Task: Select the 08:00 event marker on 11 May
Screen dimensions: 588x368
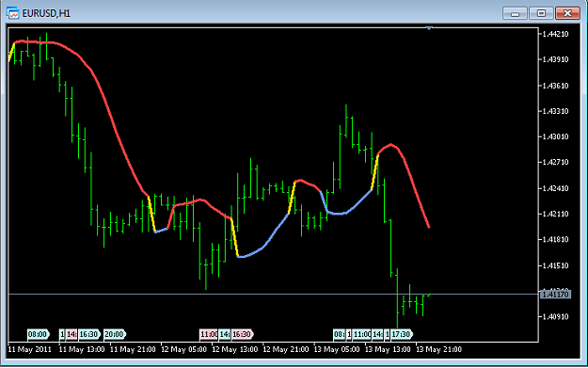Action: point(38,334)
